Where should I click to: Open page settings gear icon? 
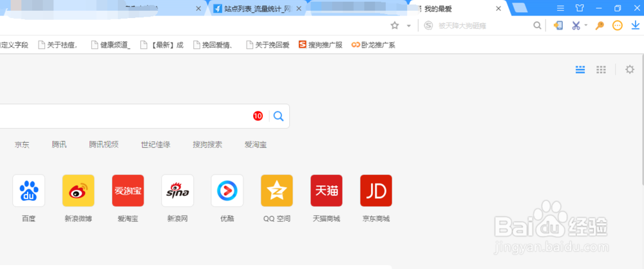[630, 70]
